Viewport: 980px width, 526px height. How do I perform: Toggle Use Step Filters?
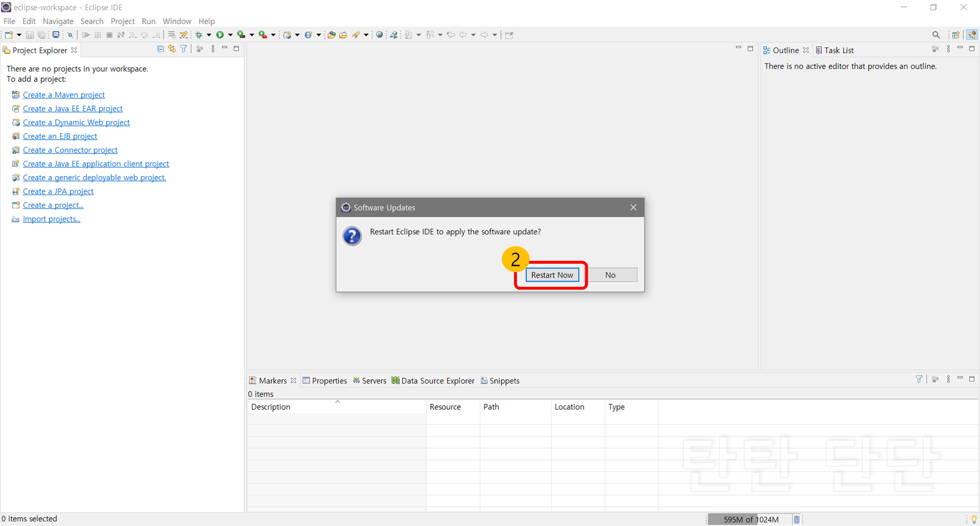click(x=183, y=35)
